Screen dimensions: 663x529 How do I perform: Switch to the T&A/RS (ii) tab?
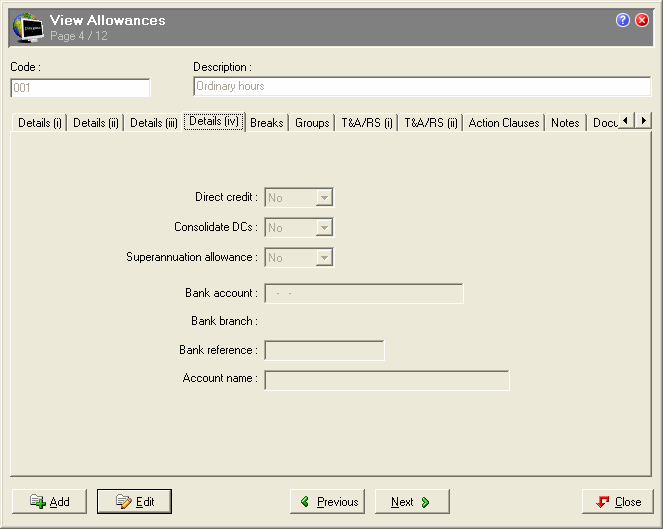[430, 123]
